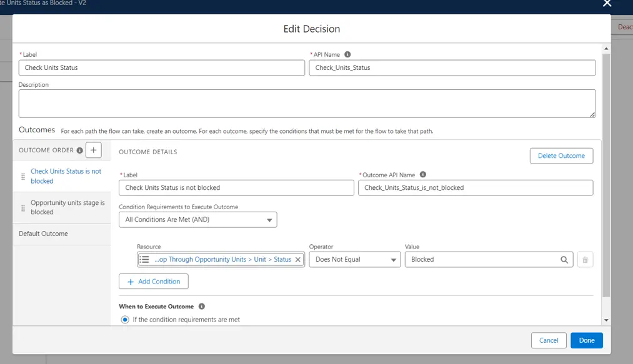Click the Done button
Screen dimensions: 633x364
[586, 340]
